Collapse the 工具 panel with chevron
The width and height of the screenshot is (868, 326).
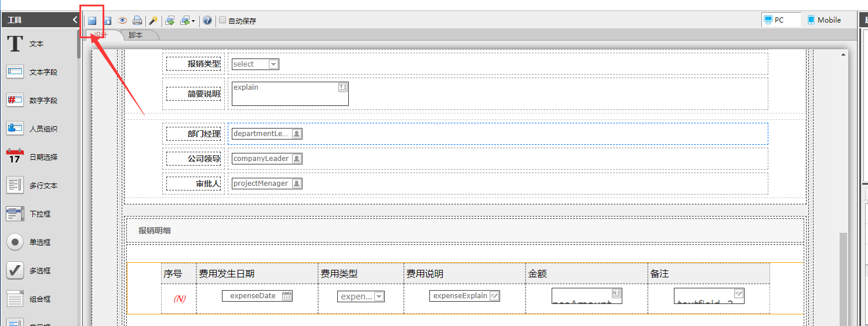tap(75, 20)
